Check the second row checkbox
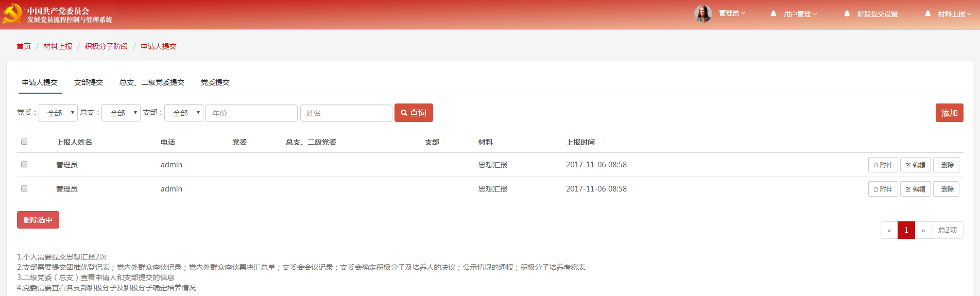The width and height of the screenshot is (980, 296). click(24, 188)
